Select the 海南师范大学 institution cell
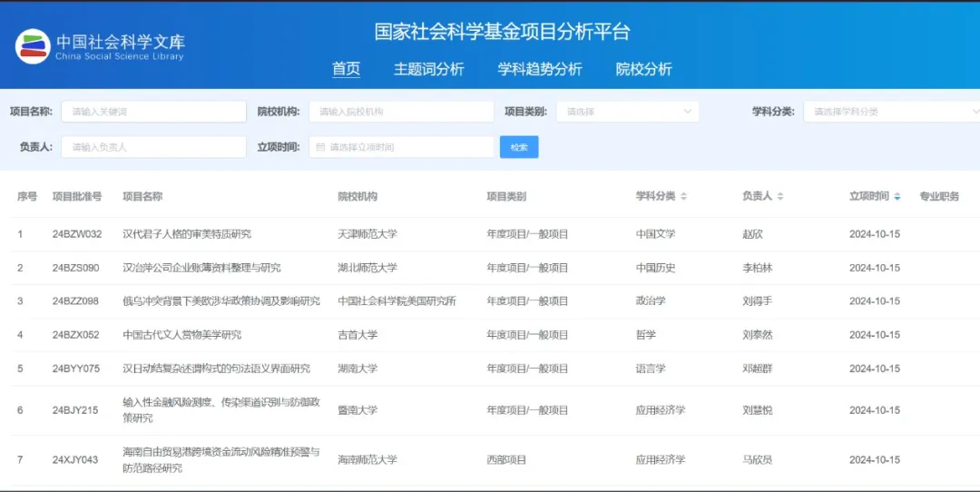980x492 pixels. click(x=367, y=460)
